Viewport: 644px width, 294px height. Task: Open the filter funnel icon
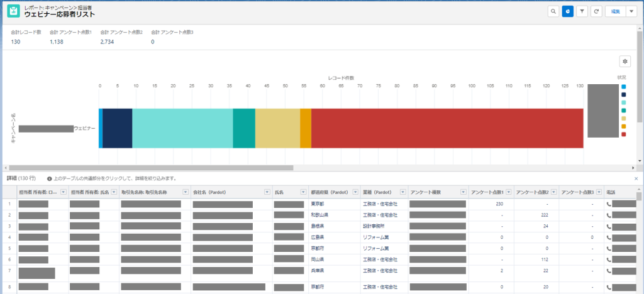tap(582, 11)
